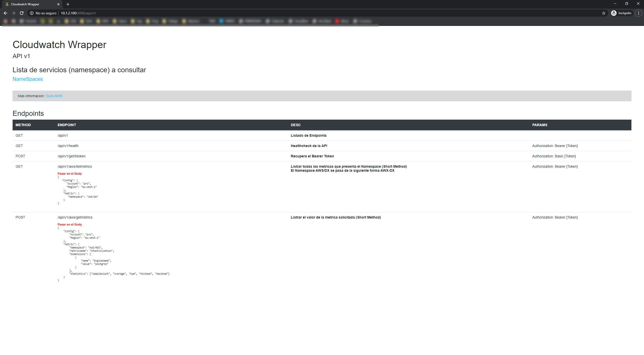644x355 pixels.
Task: Restore down the browser window
Action: [x=626, y=4]
